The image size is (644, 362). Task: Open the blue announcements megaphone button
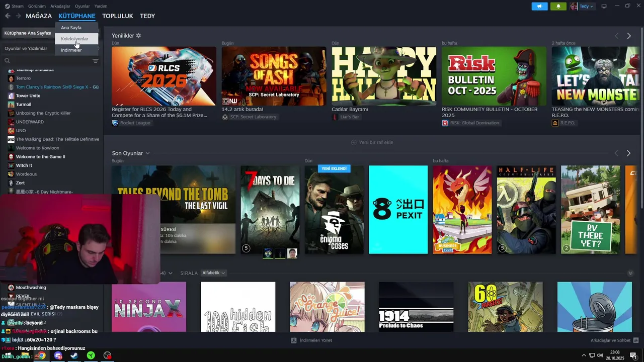540,6
